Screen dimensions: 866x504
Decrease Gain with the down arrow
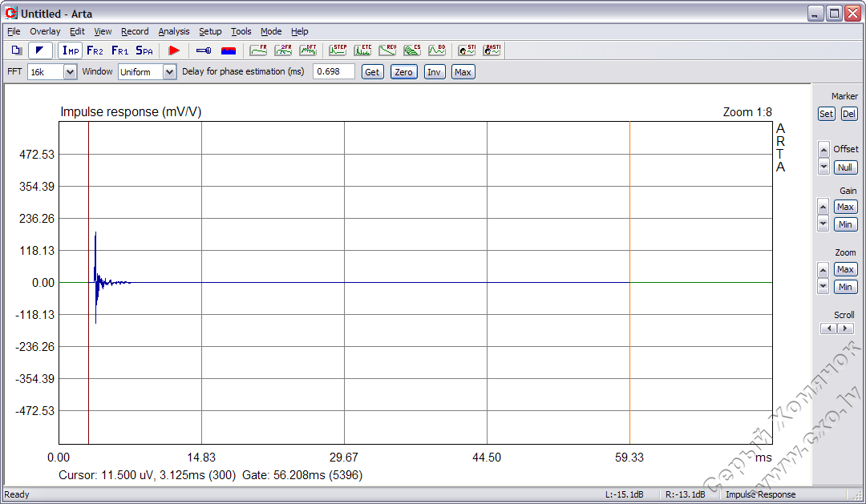(823, 224)
